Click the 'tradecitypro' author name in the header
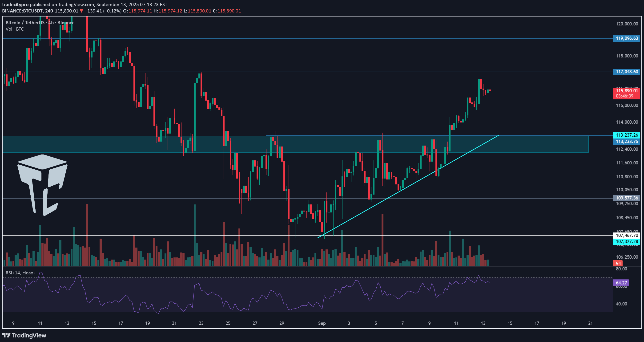This screenshot has width=644, height=342. (x=15, y=4)
